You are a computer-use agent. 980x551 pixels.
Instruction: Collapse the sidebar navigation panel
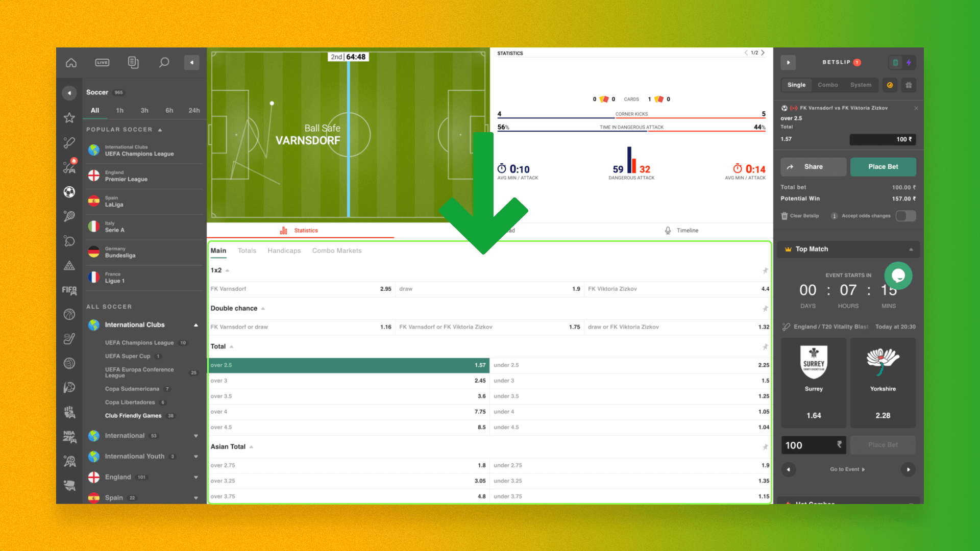pos(191,63)
